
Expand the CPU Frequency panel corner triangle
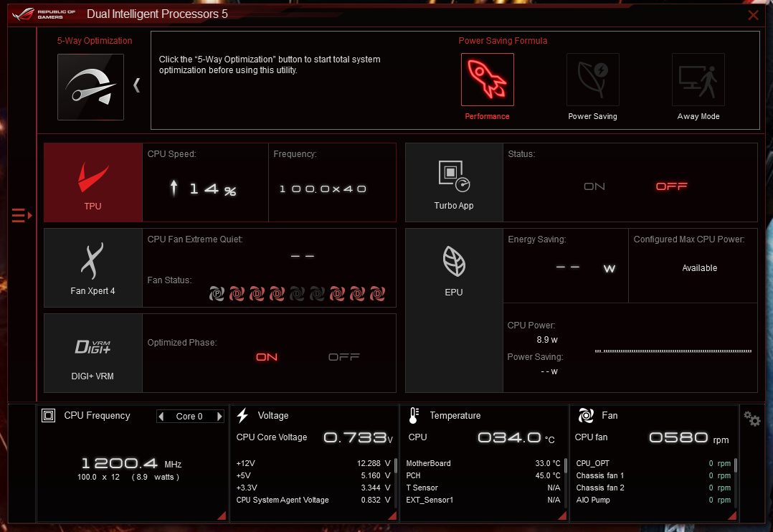pos(222,516)
